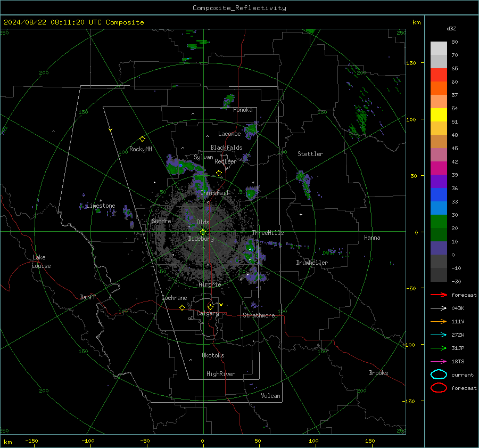Select the magenta swatch in dBZ scale
This screenshot has height=448, width=479.
click(x=439, y=168)
